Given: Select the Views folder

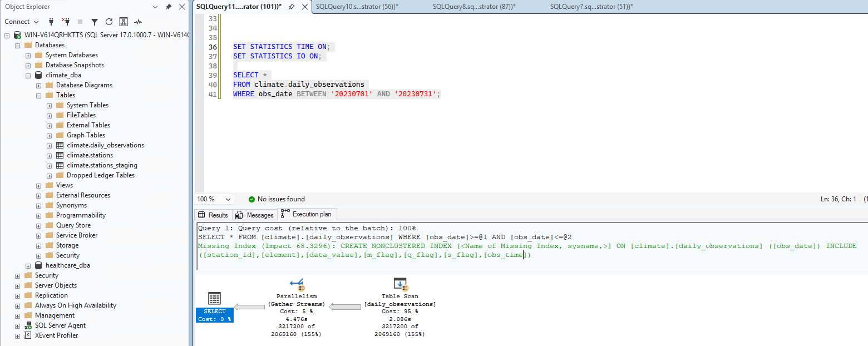Looking at the screenshot, I should click(x=65, y=185).
